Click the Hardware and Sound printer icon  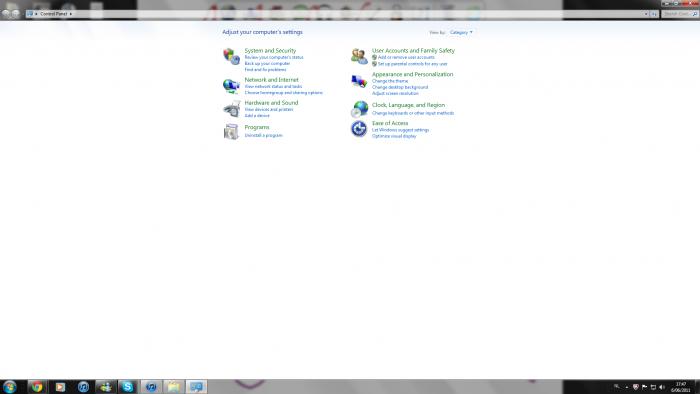pos(231,109)
